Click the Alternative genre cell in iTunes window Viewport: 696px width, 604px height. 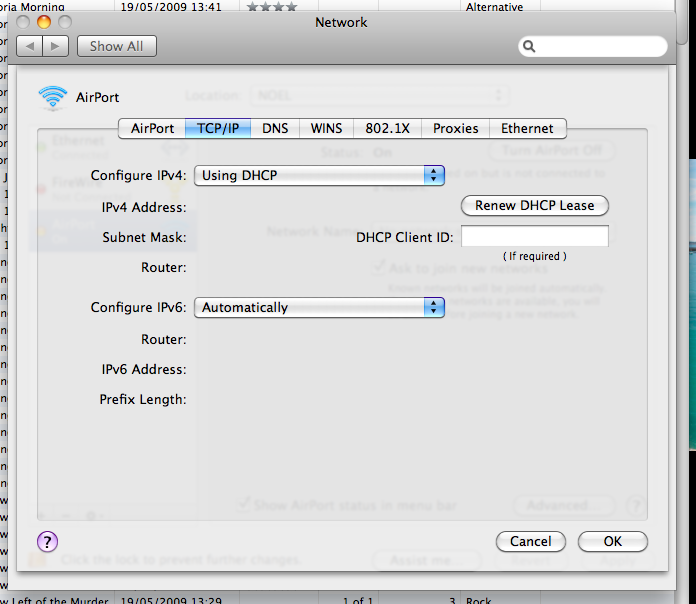pyautogui.click(x=494, y=7)
